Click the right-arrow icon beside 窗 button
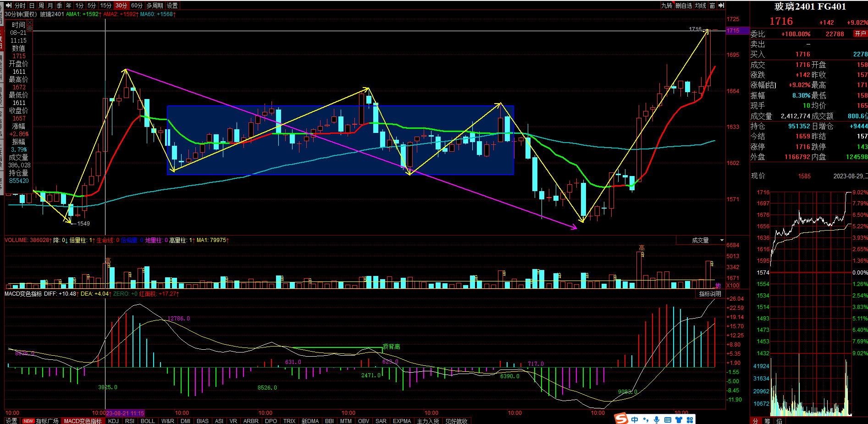Viewport: 868px width, 424px height. pos(721,6)
